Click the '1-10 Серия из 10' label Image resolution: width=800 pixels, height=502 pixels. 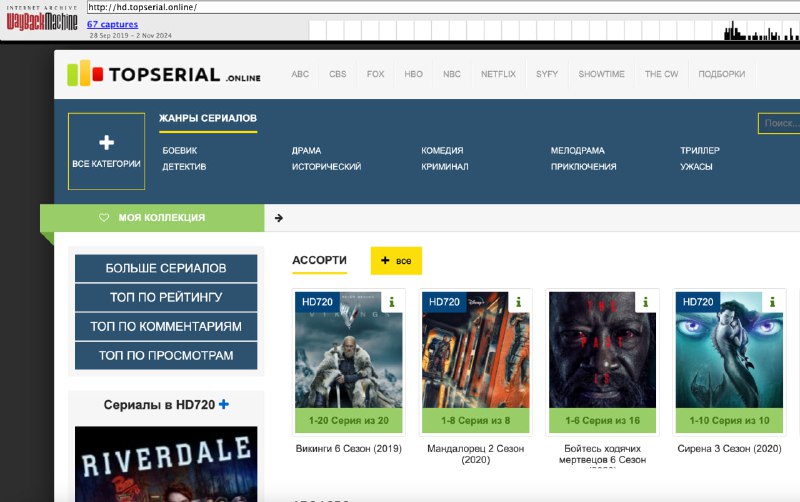[730, 420]
